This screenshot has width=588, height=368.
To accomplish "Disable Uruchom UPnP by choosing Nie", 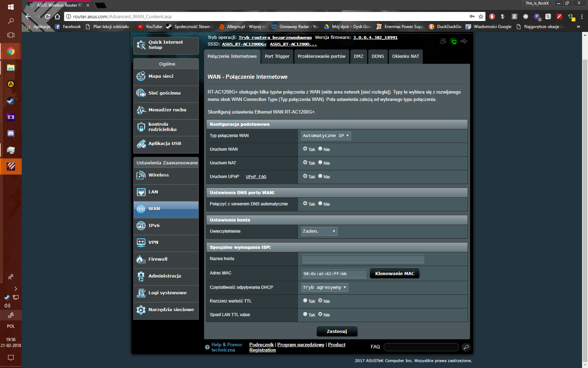I will tap(320, 176).
